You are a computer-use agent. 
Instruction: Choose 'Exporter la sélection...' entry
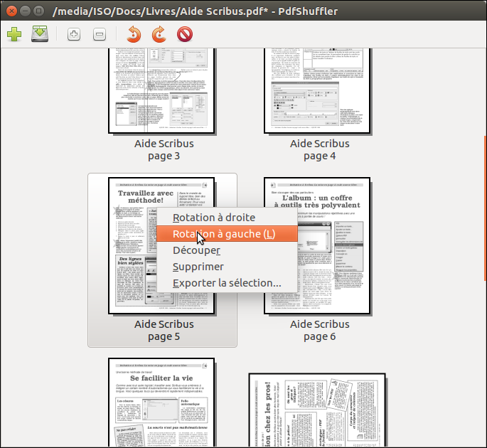[227, 283]
